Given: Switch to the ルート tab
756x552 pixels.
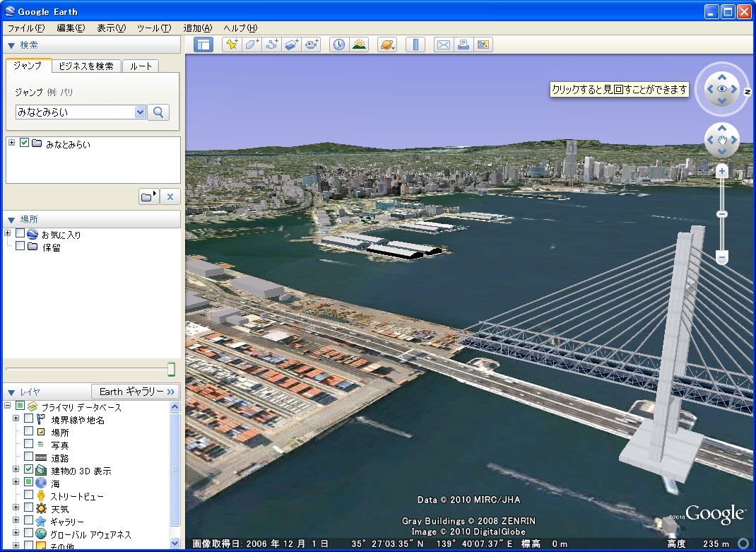Looking at the screenshot, I should [141, 66].
